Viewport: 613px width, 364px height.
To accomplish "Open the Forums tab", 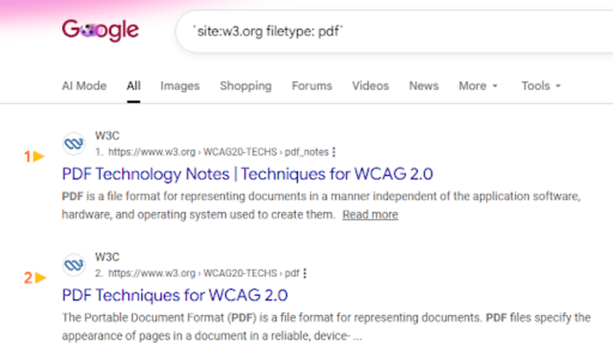I will click(x=312, y=86).
